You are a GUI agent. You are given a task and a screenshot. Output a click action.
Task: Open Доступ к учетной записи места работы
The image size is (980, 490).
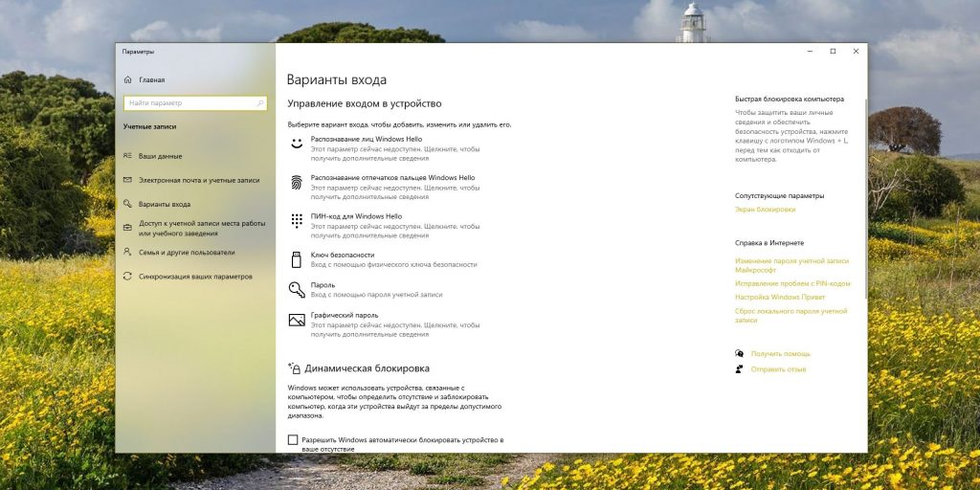pyautogui.click(x=202, y=228)
